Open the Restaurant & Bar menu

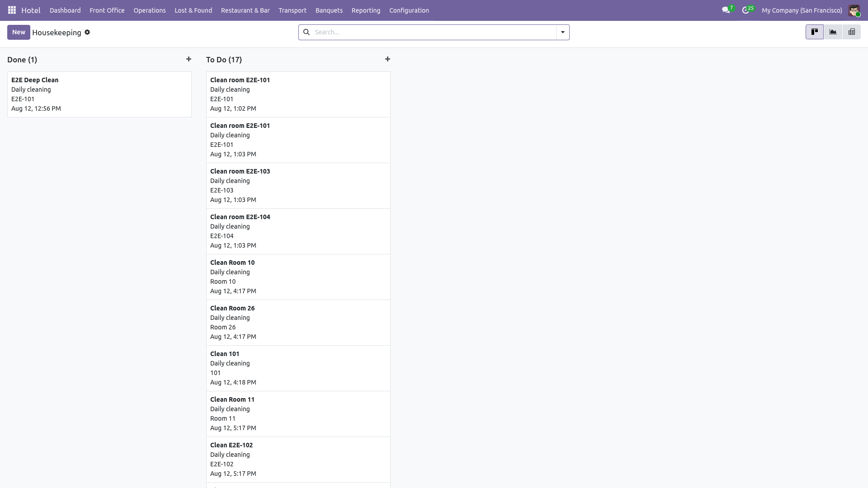[245, 10]
